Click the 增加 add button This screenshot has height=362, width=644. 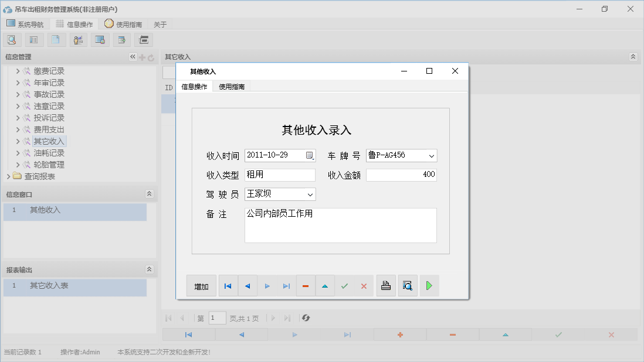tap(201, 286)
